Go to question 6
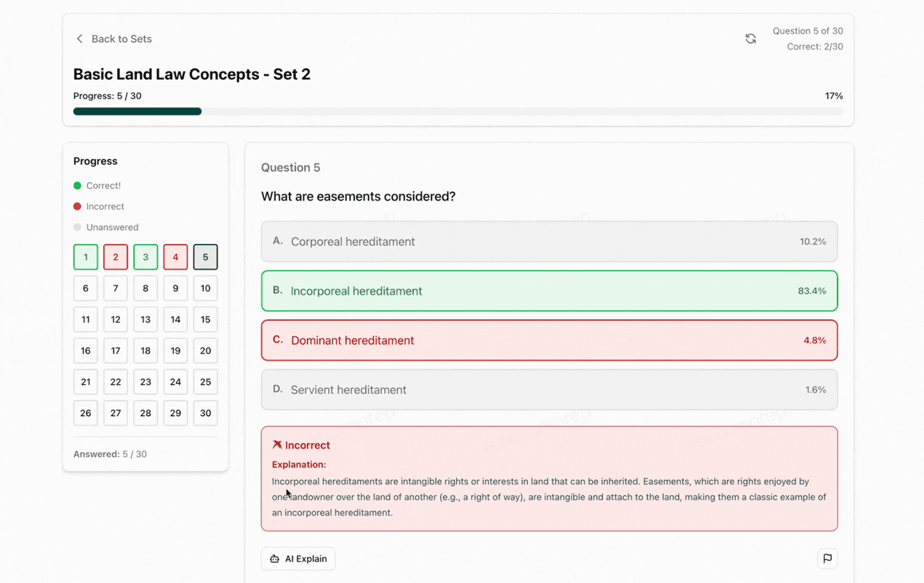This screenshot has width=924, height=583. [x=86, y=288]
